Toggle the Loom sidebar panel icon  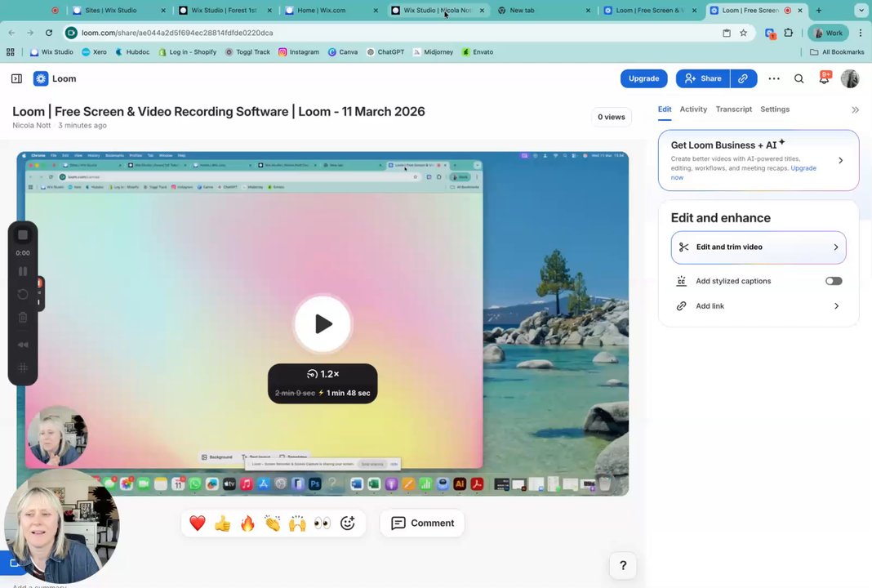(x=16, y=78)
